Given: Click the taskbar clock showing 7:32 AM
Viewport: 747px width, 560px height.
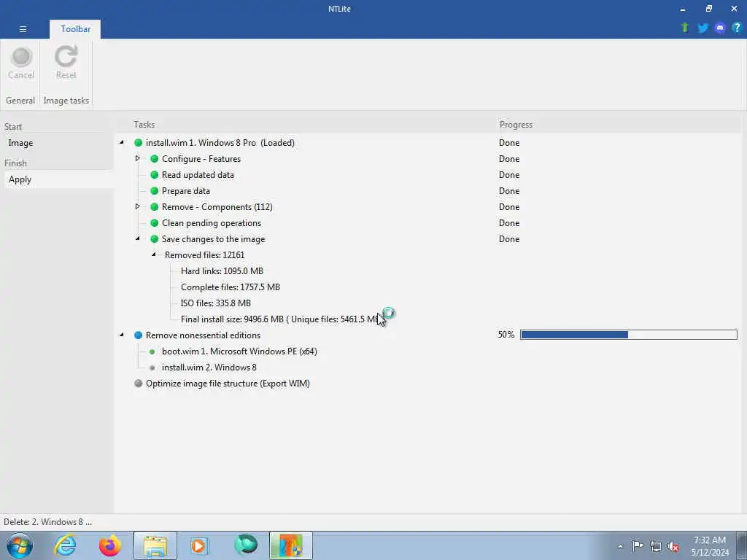Looking at the screenshot, I should (710, 545).
